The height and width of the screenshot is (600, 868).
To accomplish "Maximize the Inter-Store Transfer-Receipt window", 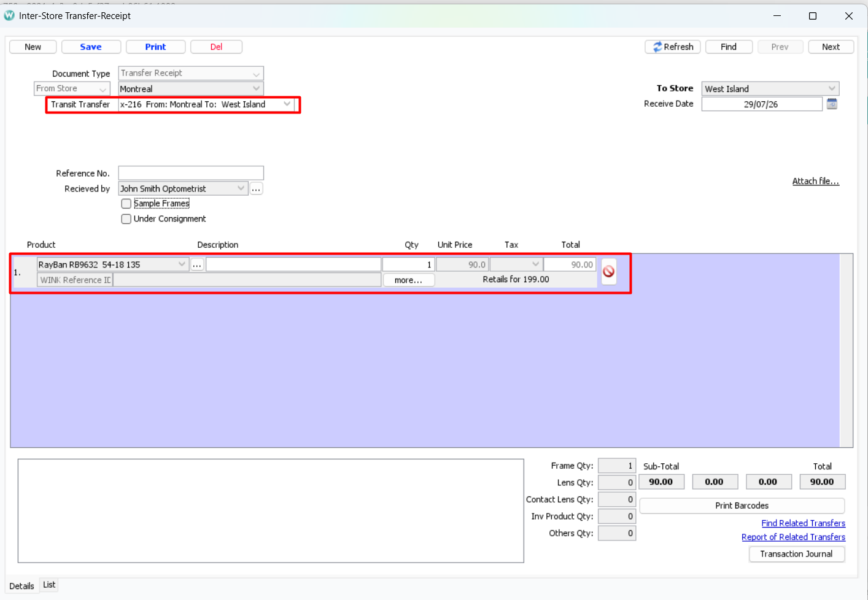I will [813, 16].
